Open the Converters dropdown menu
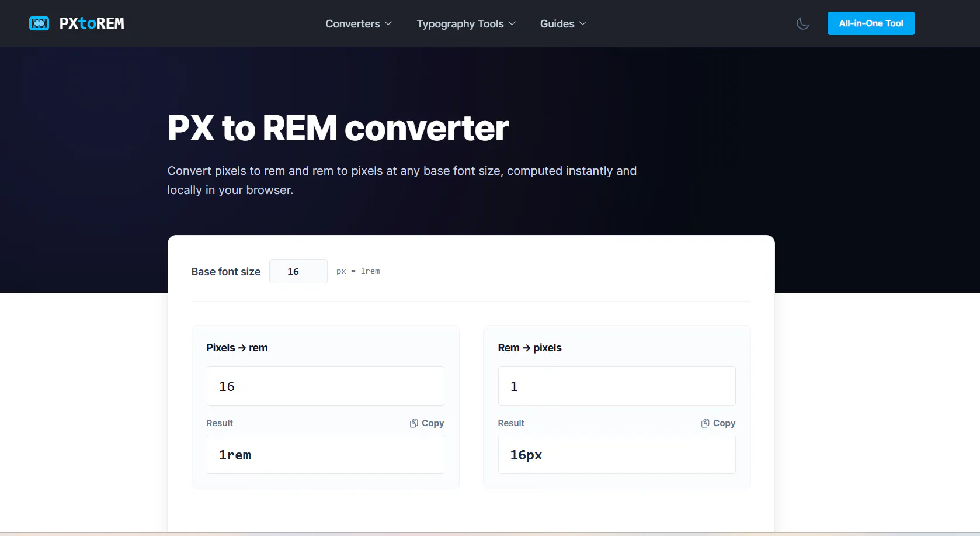The width and height of the screenshot is (980, 536). pyautogui.click(x=359, y=24)
